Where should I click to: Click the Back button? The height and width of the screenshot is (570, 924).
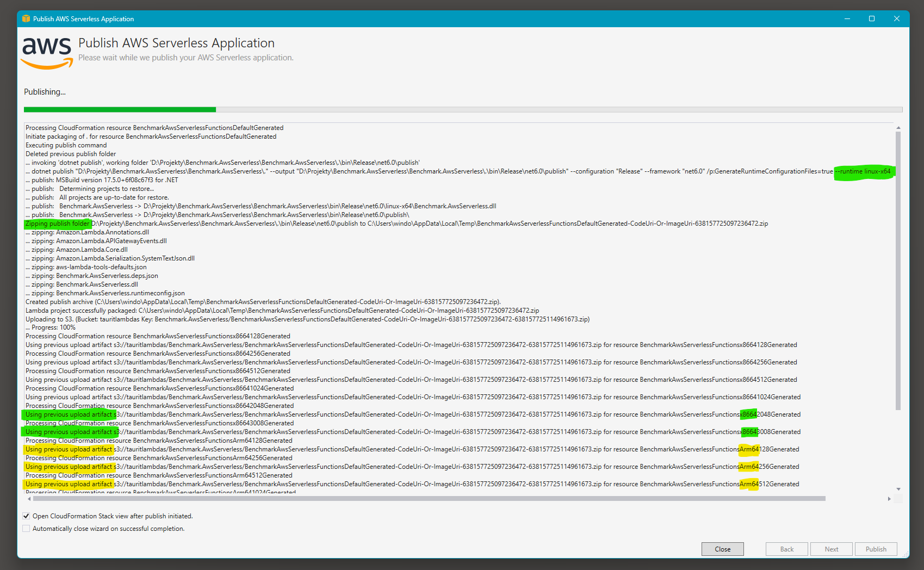(x=786, y=549)
